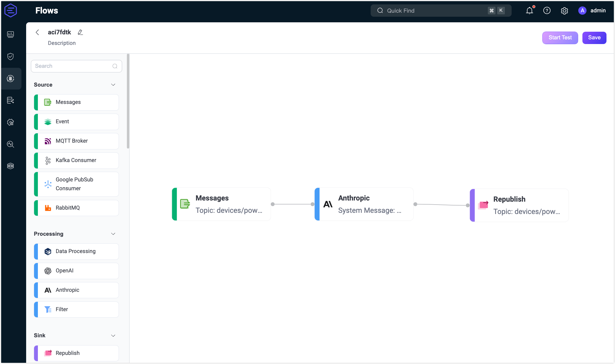This screenshot has width=615, height=364.
Task: Select the shield security icon in the sidebar
Action: [x=11, y=56]
